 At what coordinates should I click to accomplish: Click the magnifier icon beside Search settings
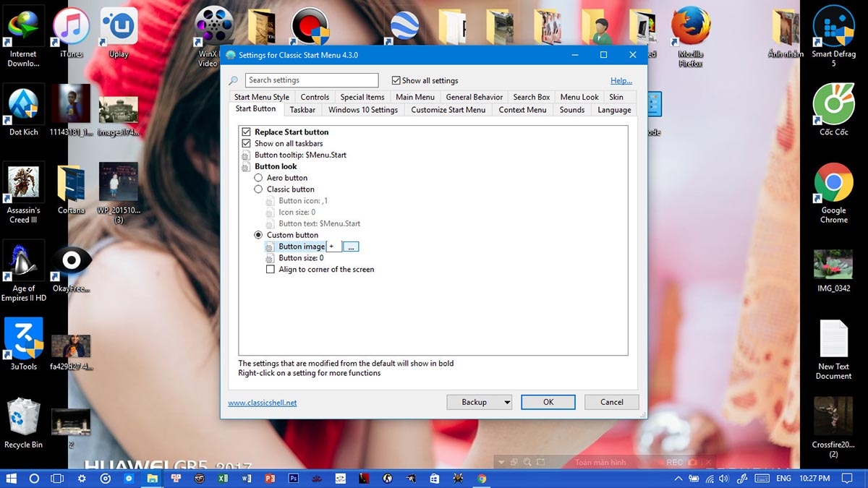tap(233, 81)
